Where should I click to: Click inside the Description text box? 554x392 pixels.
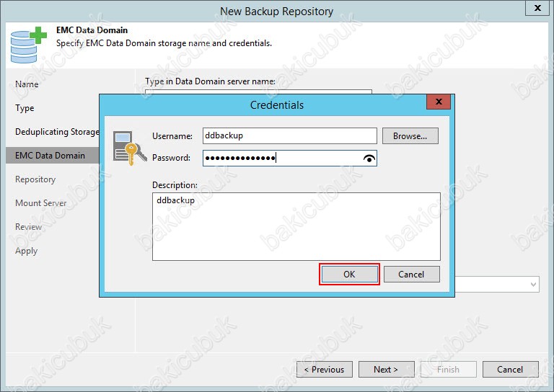296,226
